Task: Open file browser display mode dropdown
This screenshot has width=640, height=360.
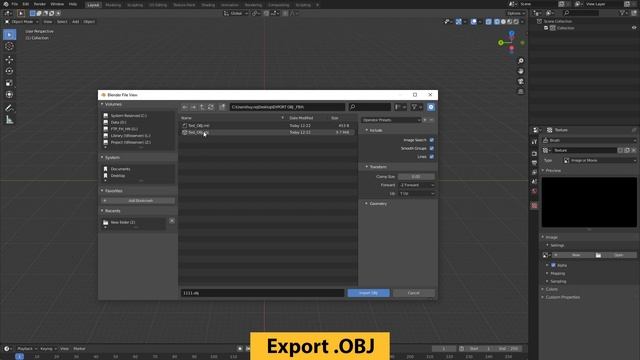Action: coord(400,107)
